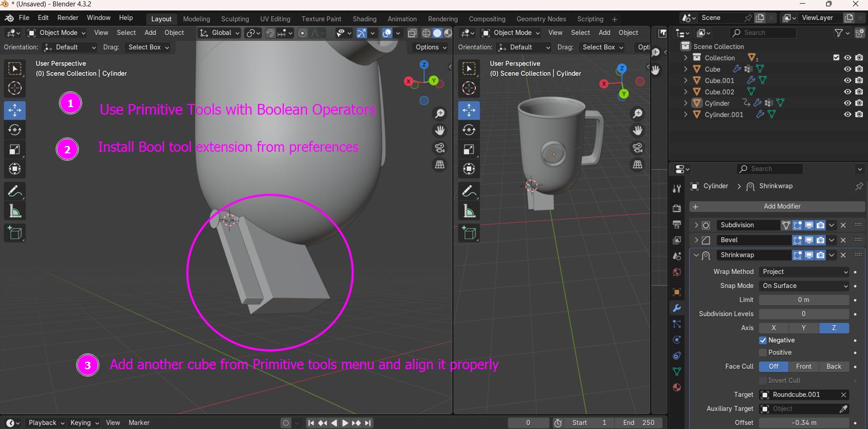Viewport: 868px width, 429px height.
Task: Click zoom magnifier in left viewport
Action: pyautogui.click(x=440, y=114)
